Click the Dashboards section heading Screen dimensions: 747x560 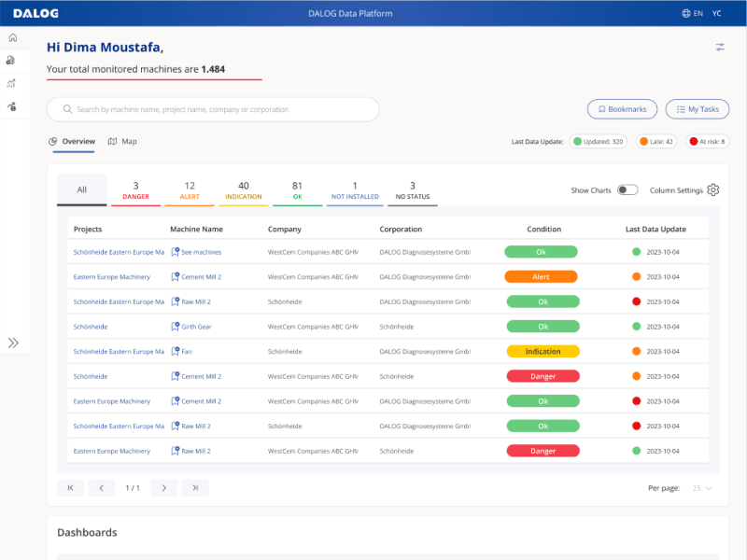point(87,532)
